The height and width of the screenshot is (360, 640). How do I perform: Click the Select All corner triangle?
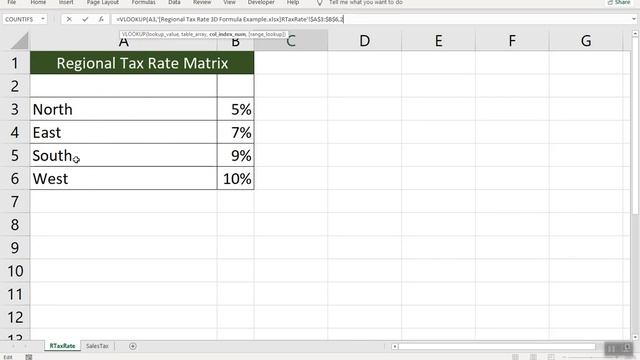[19, 41]
